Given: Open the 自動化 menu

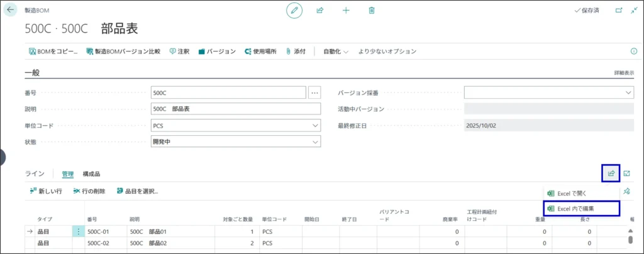Looking at the screenshot, I should [x=336, y=52].
